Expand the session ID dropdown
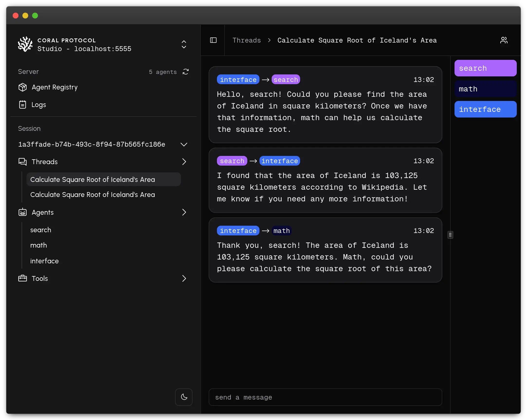This screenshot has width=527, height=420. coord(184,144)
